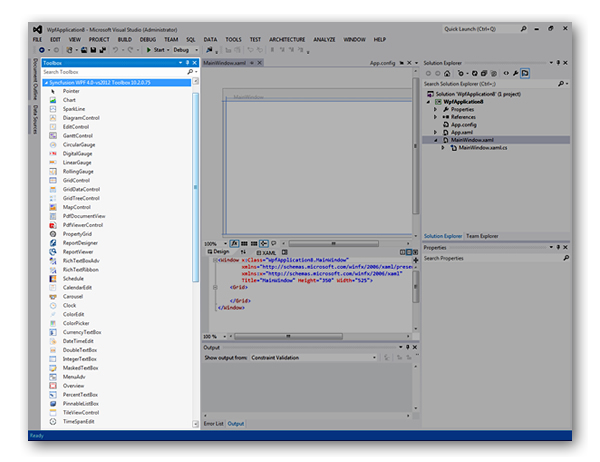Toggle Show All Files in Solution Explorer
Viewport: 600px width, 462px height.
tap(494, 73)
